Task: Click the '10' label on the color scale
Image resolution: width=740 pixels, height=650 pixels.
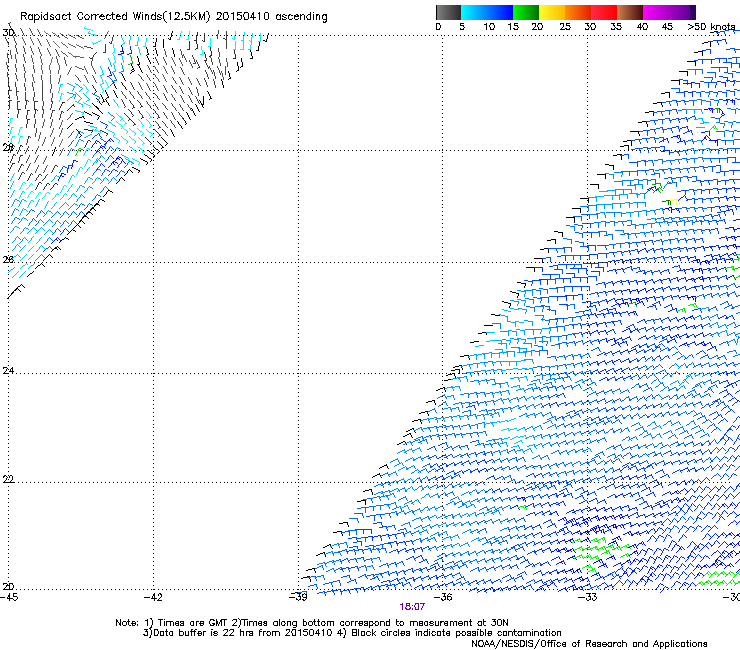Action: pyautogui.click(x=489, y=27)
